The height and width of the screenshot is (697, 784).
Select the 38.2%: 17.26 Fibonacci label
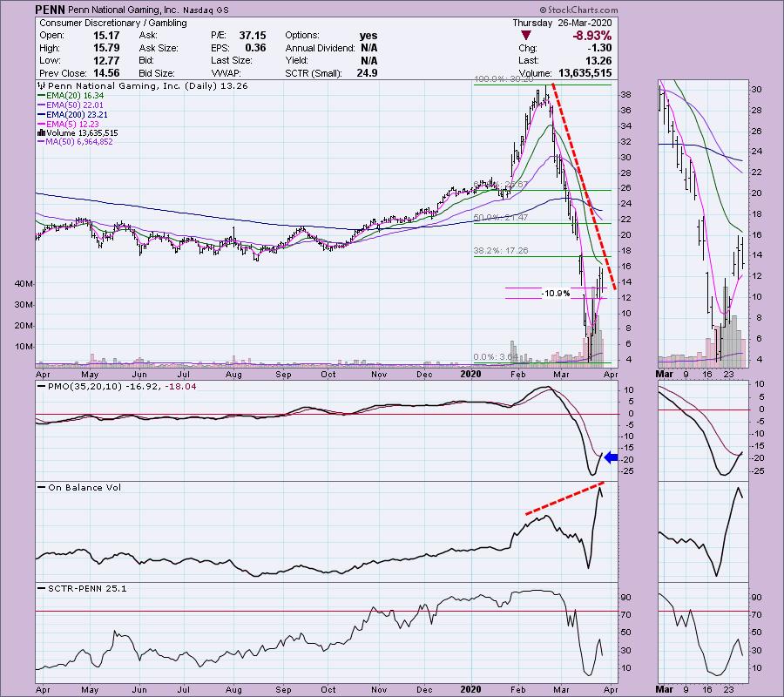(501, 251)
